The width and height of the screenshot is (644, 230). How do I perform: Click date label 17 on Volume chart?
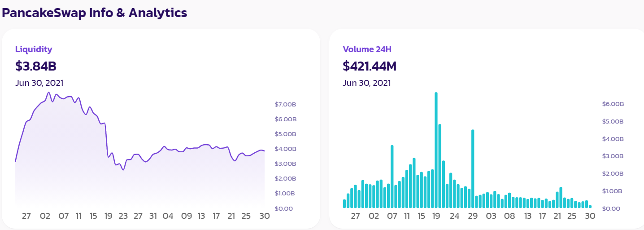point(543,216)
